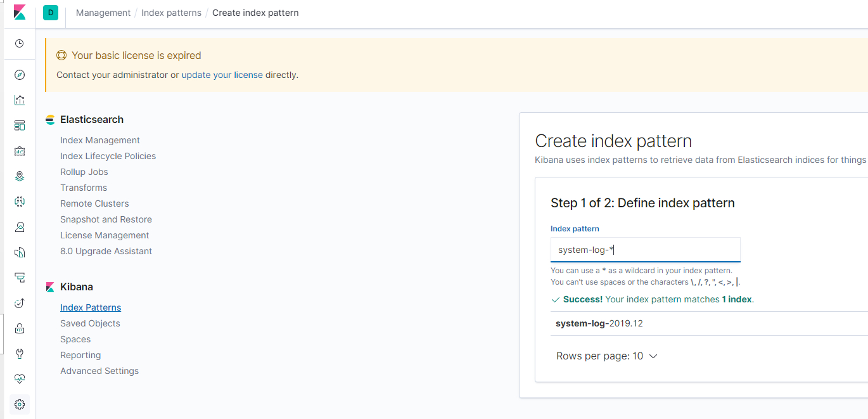Open Saved Objects under Kibana
This screenshot has height=419, width=868.
click(x=90, y=323)
